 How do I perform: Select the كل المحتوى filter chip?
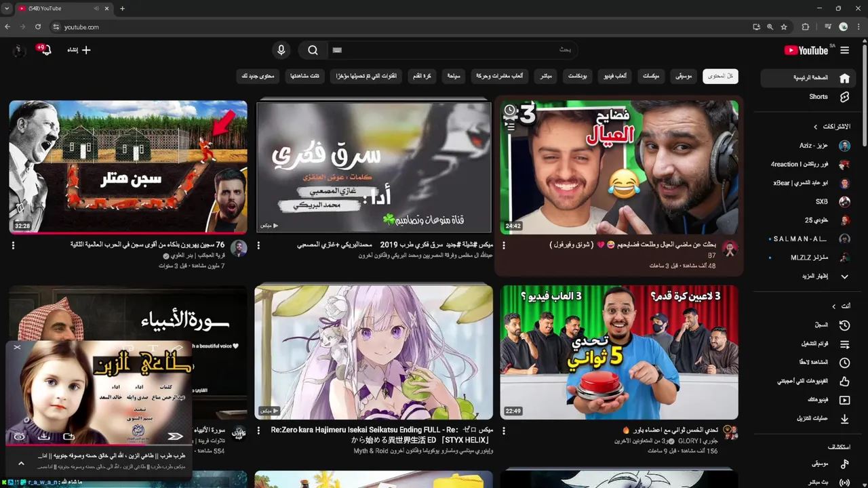[x=720, y=77]
